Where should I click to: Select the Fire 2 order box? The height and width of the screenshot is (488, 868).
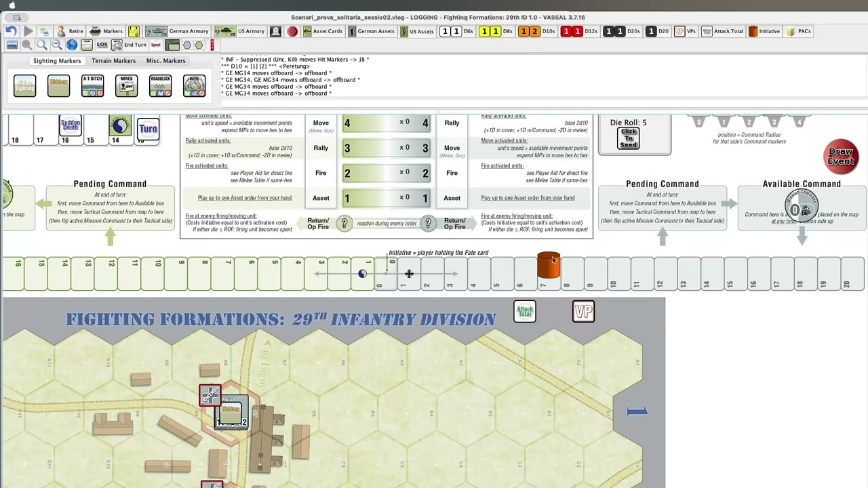pos(386,173)
